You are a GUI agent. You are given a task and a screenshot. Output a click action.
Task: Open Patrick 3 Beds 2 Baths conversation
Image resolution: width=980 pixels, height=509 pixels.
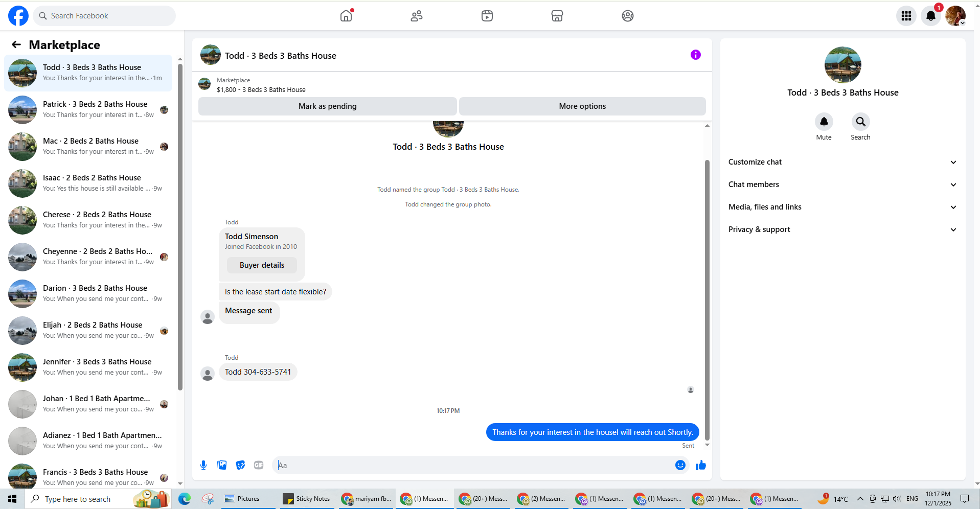coord(88,110)
